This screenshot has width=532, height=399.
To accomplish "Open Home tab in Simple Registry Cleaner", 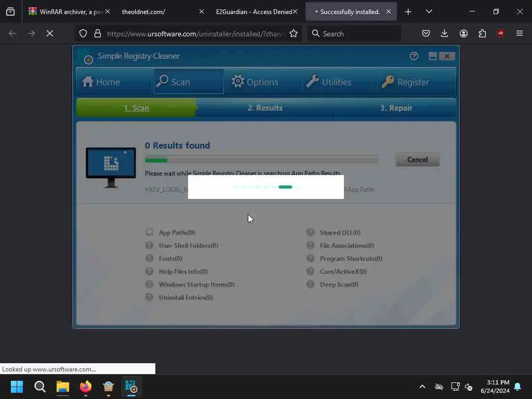I will click(113, 82).
